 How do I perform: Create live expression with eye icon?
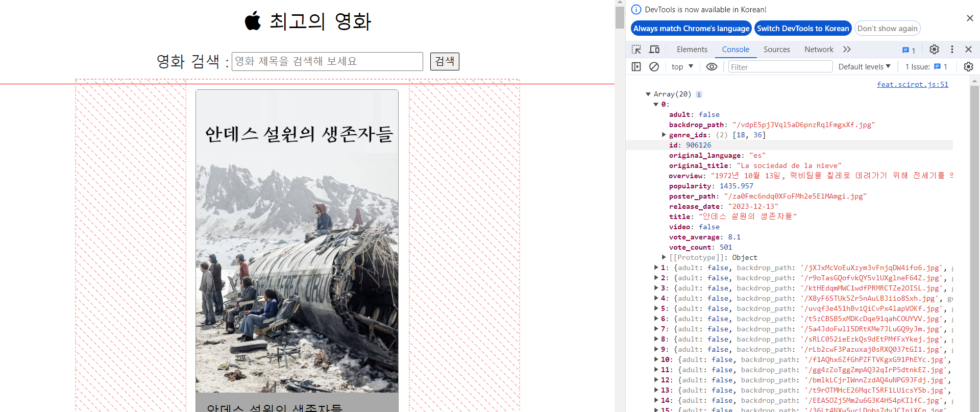[712, 67]
